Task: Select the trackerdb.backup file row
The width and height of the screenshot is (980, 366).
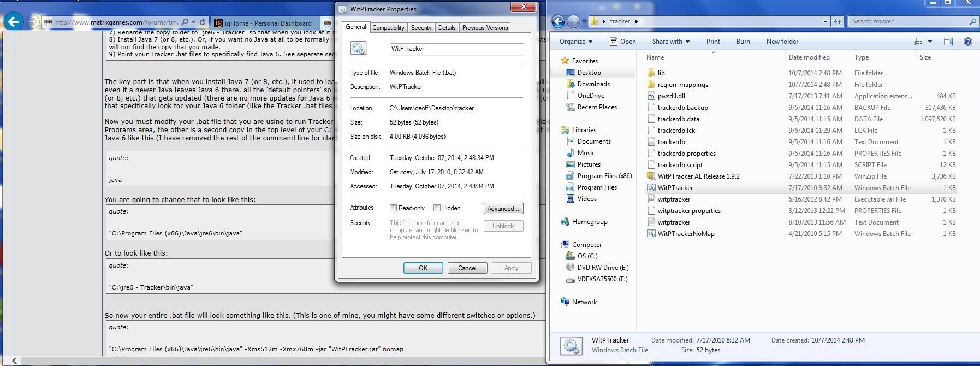Action: click(801, 107)
